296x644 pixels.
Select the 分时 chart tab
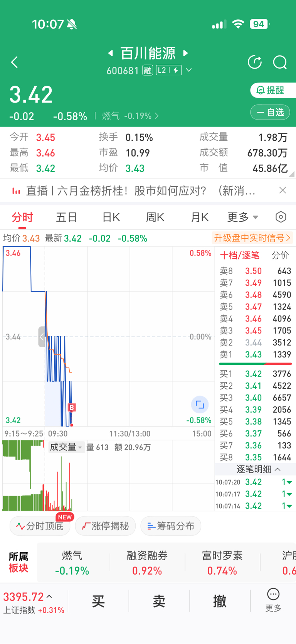22,217
